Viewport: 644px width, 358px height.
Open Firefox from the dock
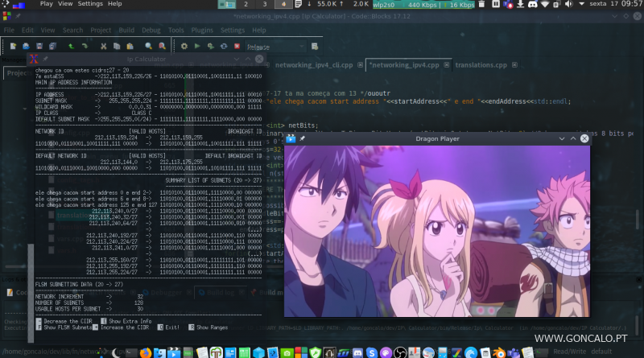[146, 352]
